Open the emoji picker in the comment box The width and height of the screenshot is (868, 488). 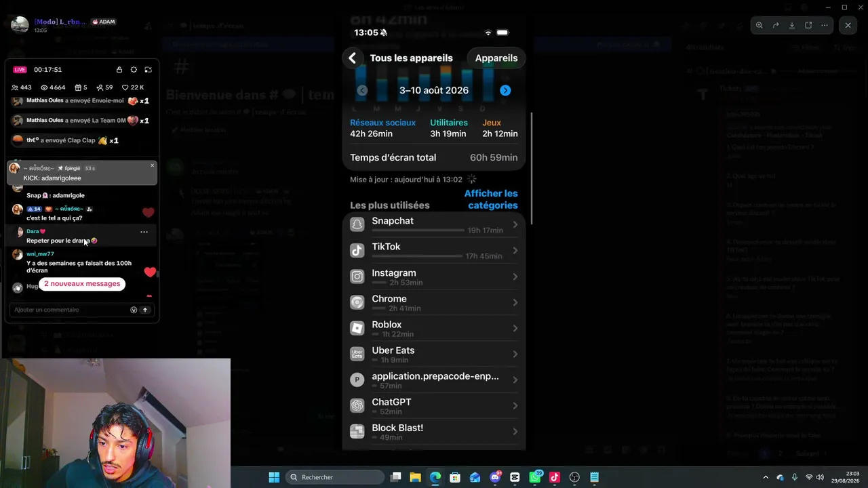134,310
